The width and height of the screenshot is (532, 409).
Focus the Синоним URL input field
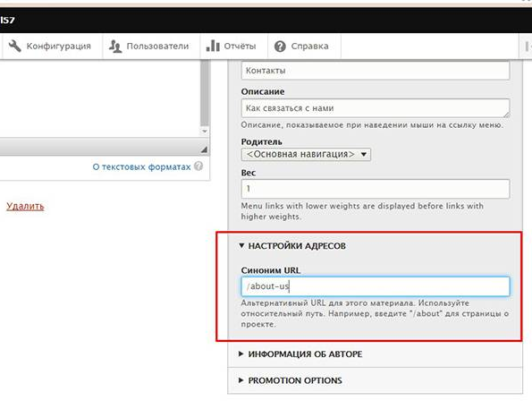(x=376, y=286)
